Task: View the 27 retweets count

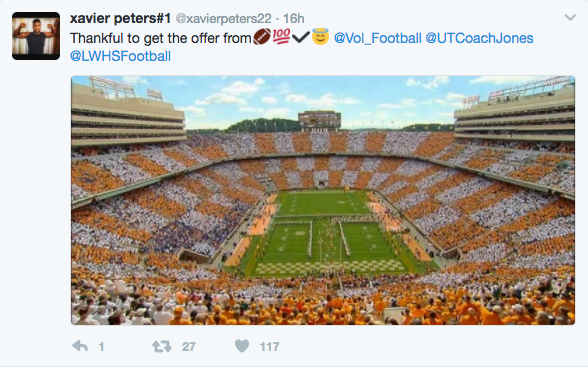Action: tap(189, 347)
